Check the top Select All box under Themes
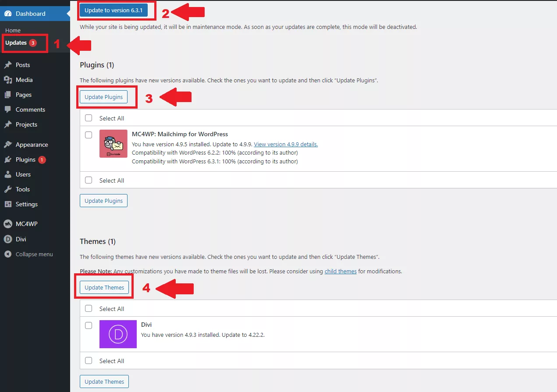The height and width of the screenshot is (392, 557). [89, 308]
